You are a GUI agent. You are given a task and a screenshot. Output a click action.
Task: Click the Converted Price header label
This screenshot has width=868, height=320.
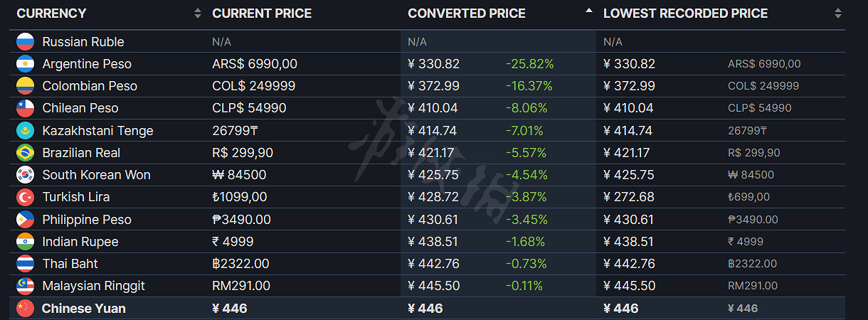point(467,14)
